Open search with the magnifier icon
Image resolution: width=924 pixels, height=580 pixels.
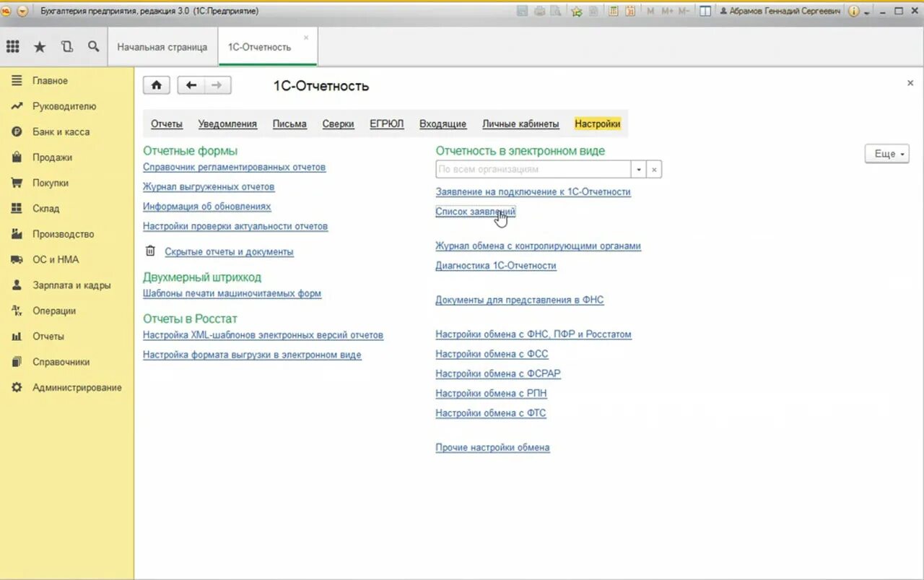click(94, 47)
